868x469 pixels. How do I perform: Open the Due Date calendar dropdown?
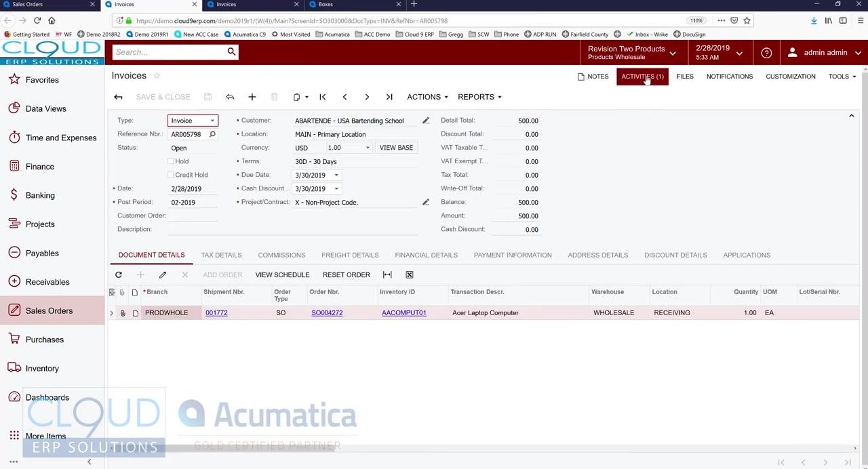pos(336,175)
